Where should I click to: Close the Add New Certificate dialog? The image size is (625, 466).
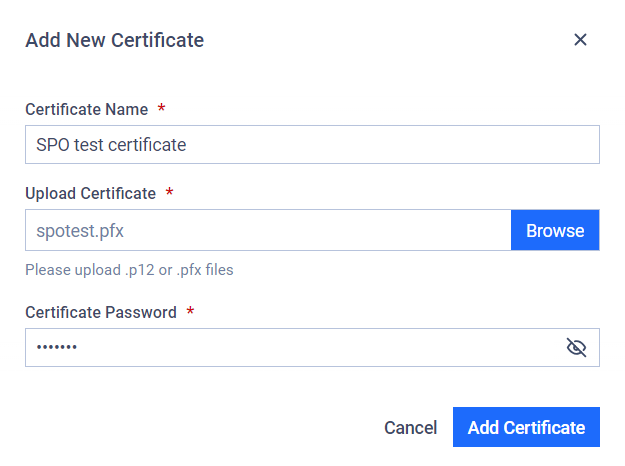tap(580, 39)
